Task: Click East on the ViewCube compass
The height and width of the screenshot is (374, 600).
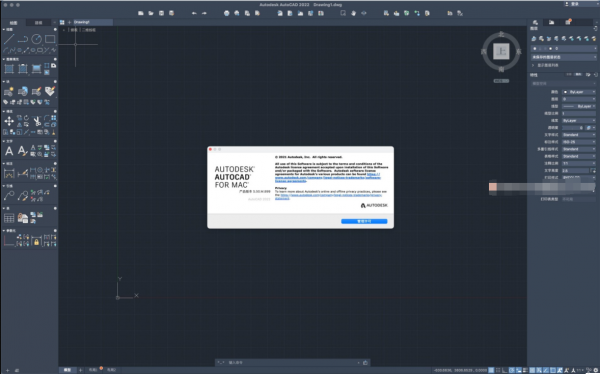Action: (519, 51)
